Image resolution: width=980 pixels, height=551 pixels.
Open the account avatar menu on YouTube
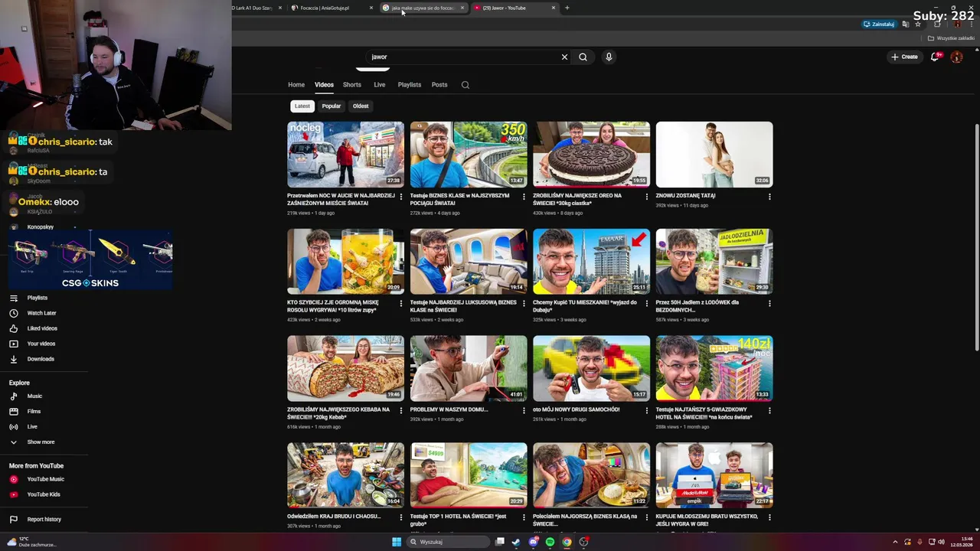coord(956,57)
